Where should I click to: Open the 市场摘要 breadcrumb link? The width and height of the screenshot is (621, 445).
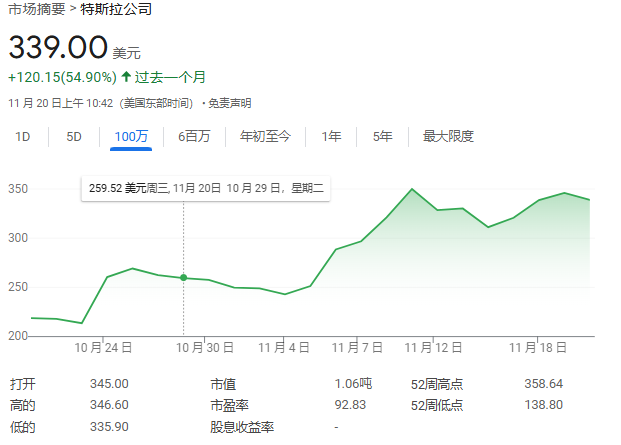click(x=36, y=9)
